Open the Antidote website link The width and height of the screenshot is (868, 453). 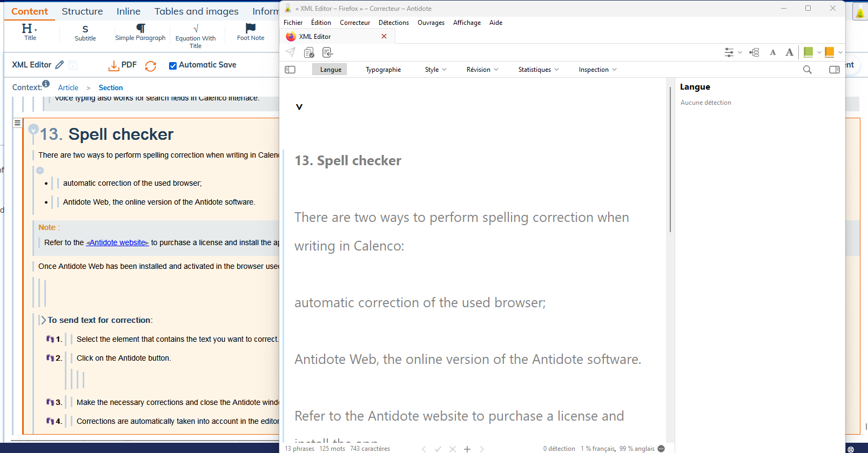pyautogui.click(x=118, y=242)
